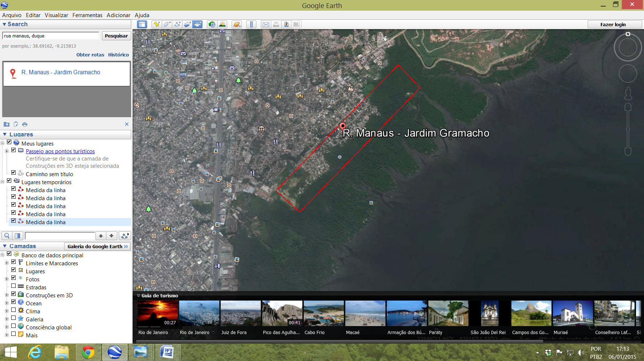Click the copy search results icon
Screen dimensions: 644x361
(16, 124)
